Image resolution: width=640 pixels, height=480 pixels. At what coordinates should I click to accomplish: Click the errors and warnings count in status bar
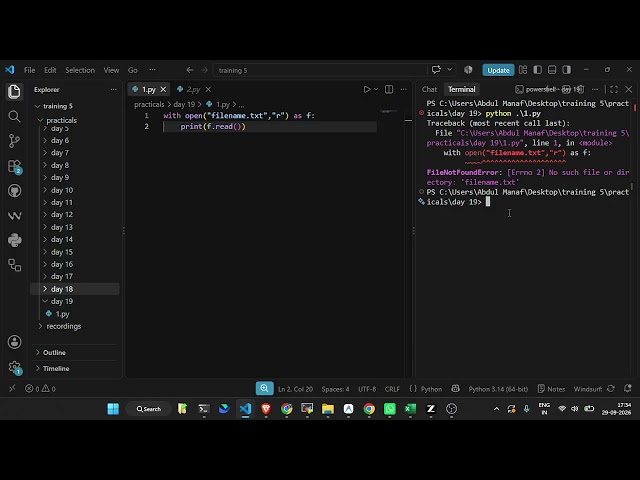click(x=40, y=389)
